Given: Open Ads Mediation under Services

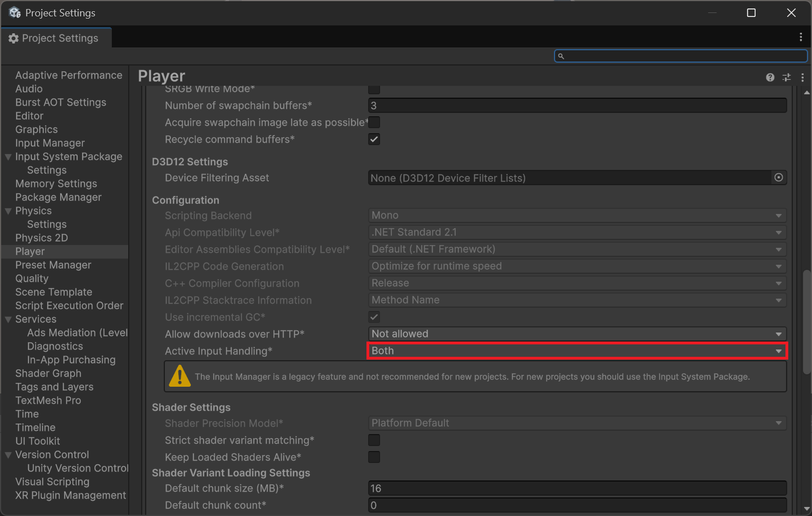Looking at the screenshot, I should [77, 333].
